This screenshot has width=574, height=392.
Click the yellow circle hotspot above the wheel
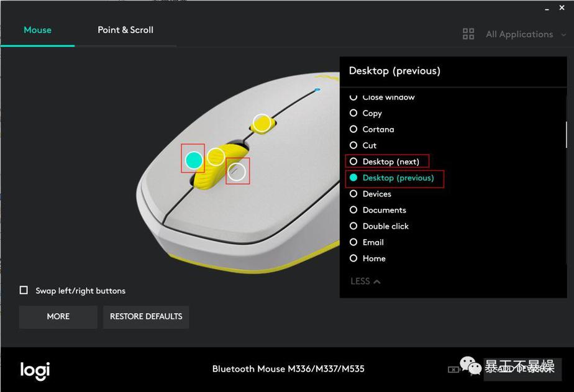262,123
